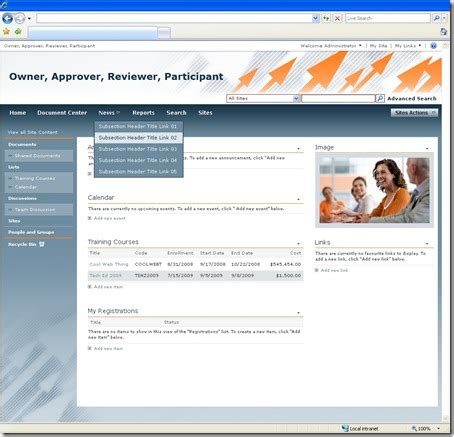Viewport: 454px width, 437px height.
Task: Open the address bar dropdown arrow
Action: click(x=315, y=18)
